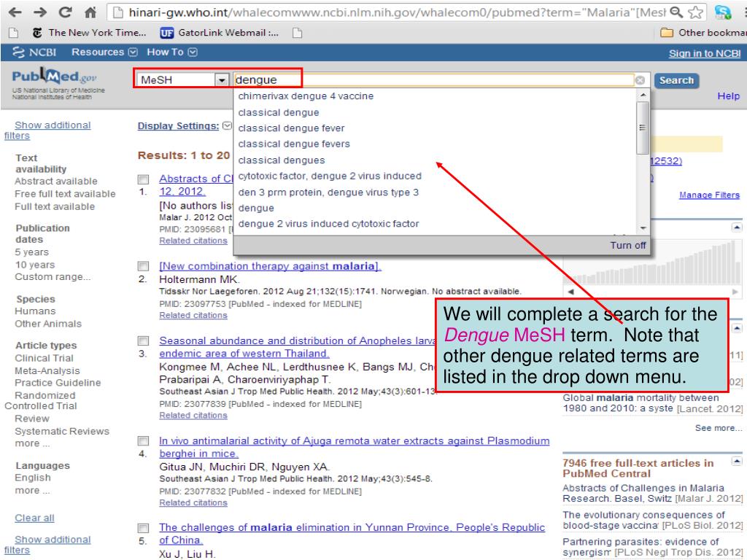Screen dimensions: 747x560
Task: Click in the dengue search field
Action: pos(434,80)
